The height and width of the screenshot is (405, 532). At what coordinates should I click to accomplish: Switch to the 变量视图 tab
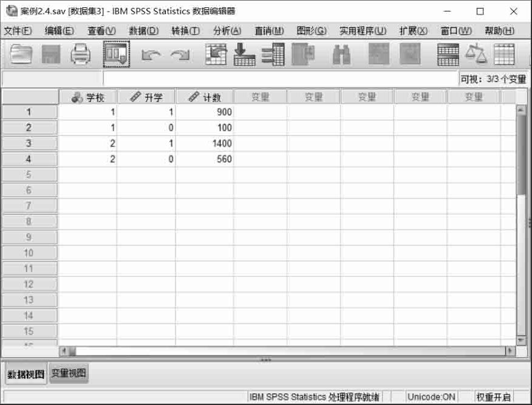pyautogui.click(x=69, y=373)
